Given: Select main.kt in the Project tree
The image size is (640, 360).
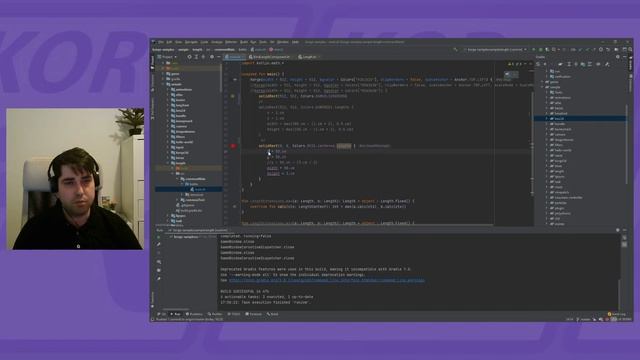Looking at the screenshot, I should pyautogui.click(x=200, y=189).
